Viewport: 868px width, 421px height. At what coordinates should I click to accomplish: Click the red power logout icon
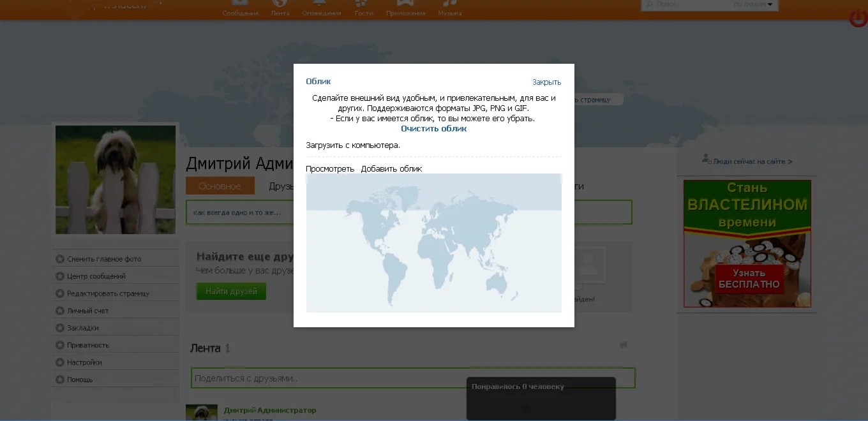[858, 19]
